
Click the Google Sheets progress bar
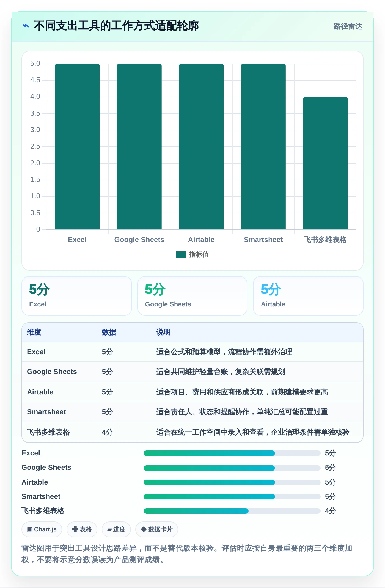pyautogui.click(x=232, y=468)
